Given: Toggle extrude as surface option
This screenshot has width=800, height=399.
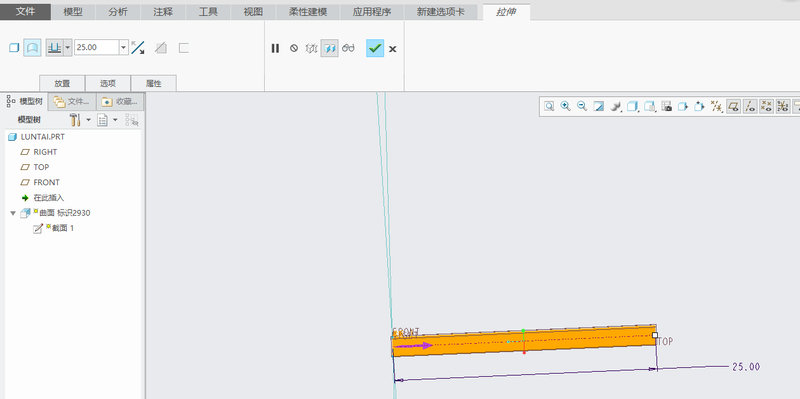Looking at the screenshot, I should coord(32,48).
